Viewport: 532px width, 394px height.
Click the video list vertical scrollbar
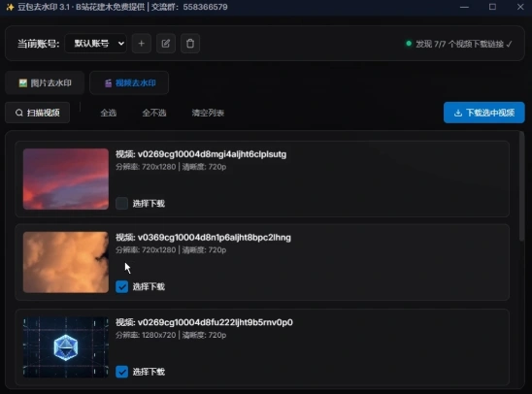[x=522, y=187]
